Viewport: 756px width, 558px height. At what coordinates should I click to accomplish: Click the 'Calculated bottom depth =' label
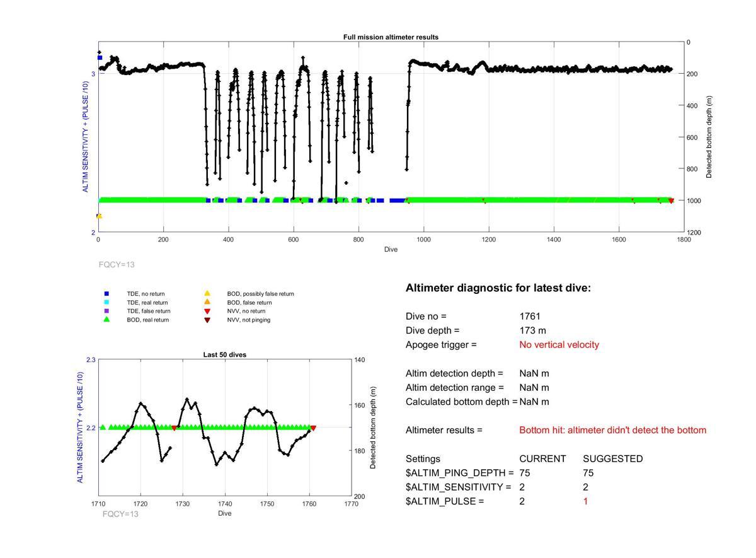point(462,402)
